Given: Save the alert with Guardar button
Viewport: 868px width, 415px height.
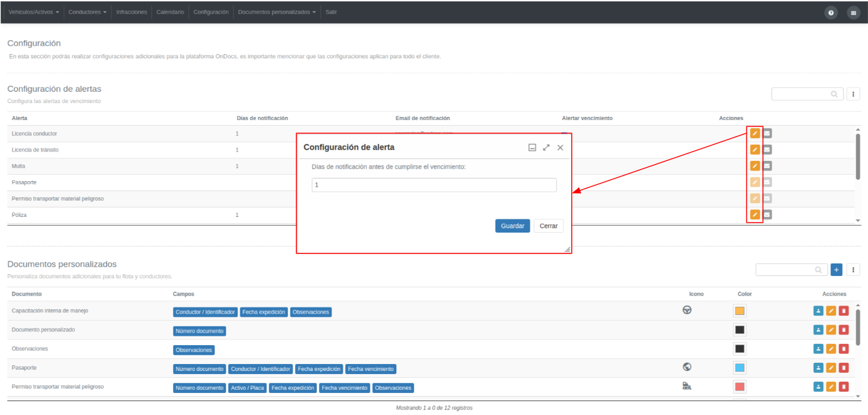Looking at the screenshot, I should click(513, 226).
